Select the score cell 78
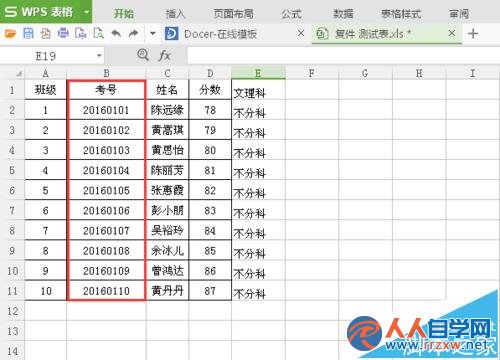 coord(210,110)
